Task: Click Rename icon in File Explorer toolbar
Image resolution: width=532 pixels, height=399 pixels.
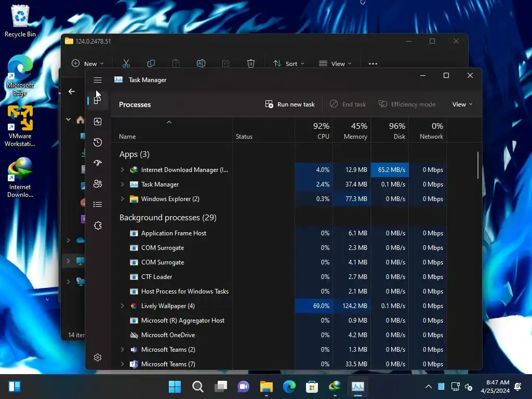Action: 201,63
